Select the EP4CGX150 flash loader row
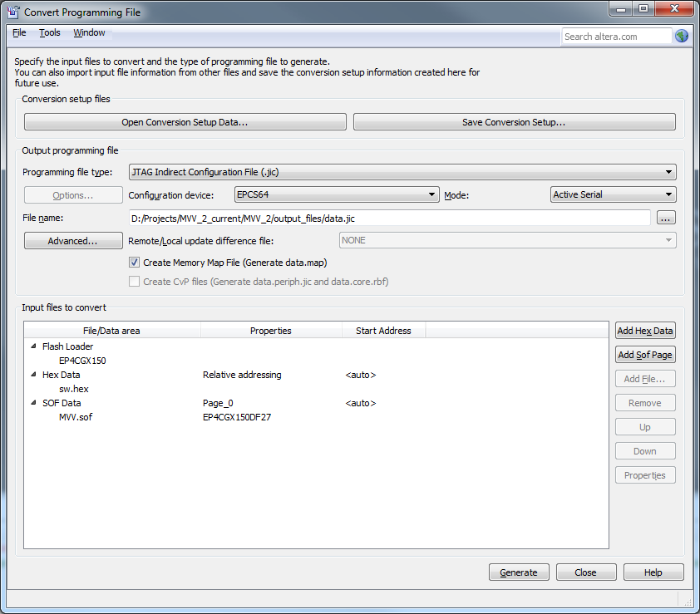Screen dimensions: 700x614 pos(82,361)
